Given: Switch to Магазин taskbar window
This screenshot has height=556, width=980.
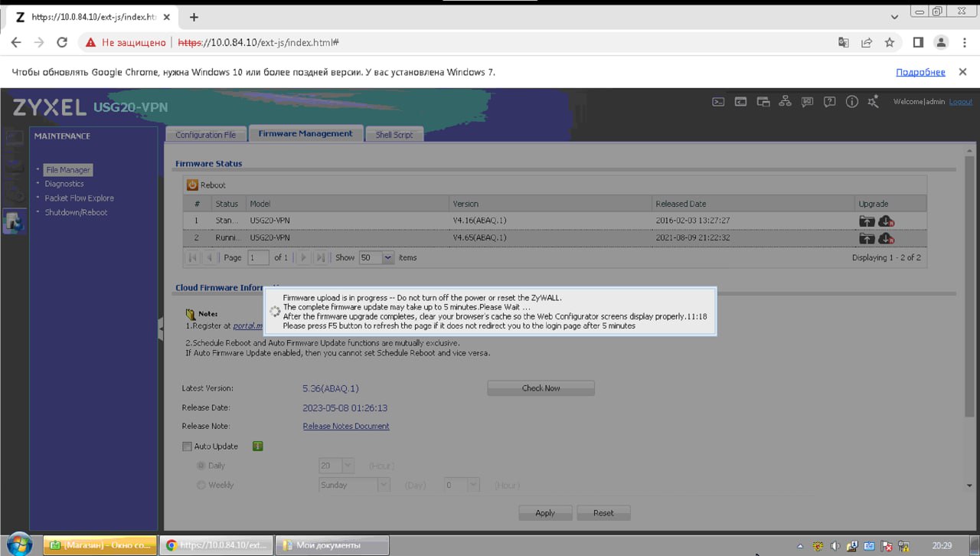Looking at the screenshot, I should click(x=101, y=545).
